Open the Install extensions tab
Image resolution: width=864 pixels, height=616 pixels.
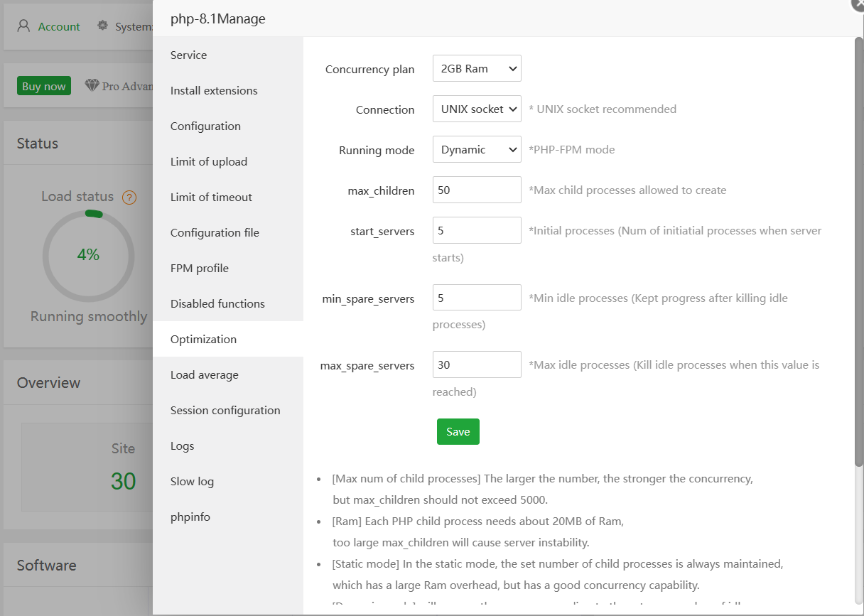pos(214,91)
